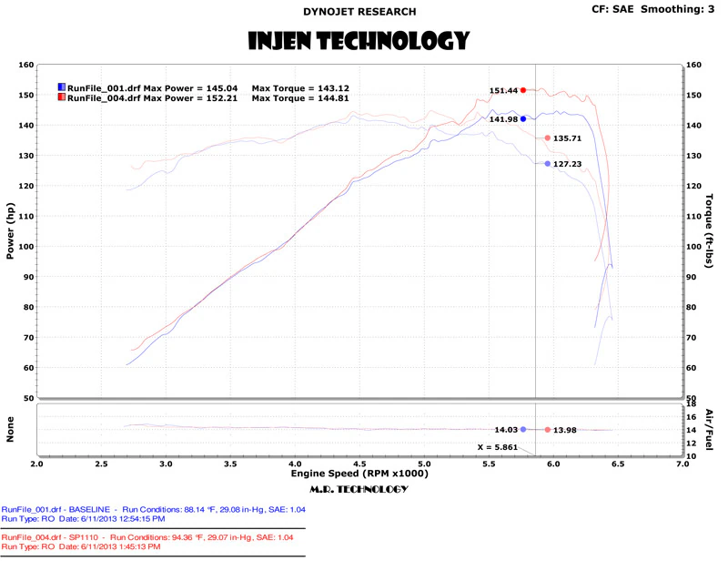728x561 pixels.
Task: Click the Max Torque = 144.81 value
Action: (300, 98)
